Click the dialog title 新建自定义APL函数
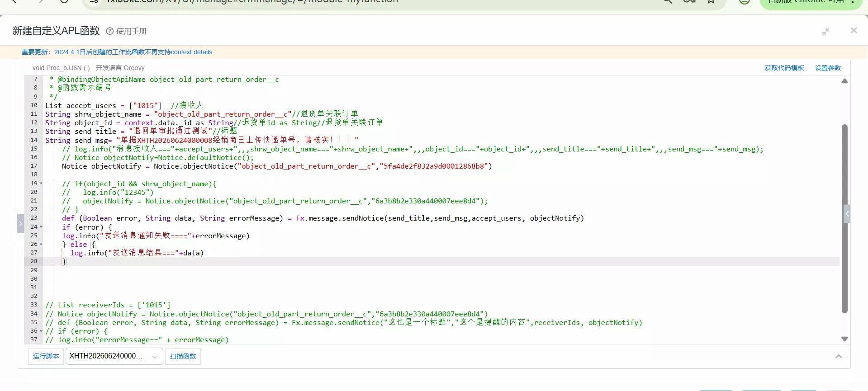868x391 pixels. click(x=56, y=31)
